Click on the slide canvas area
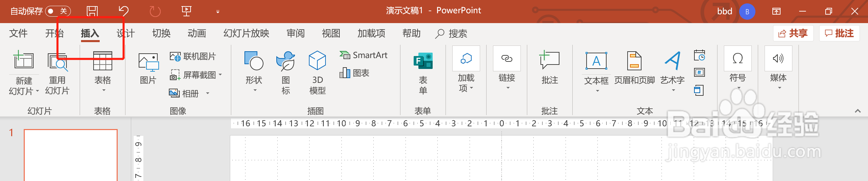 (501, 158)
